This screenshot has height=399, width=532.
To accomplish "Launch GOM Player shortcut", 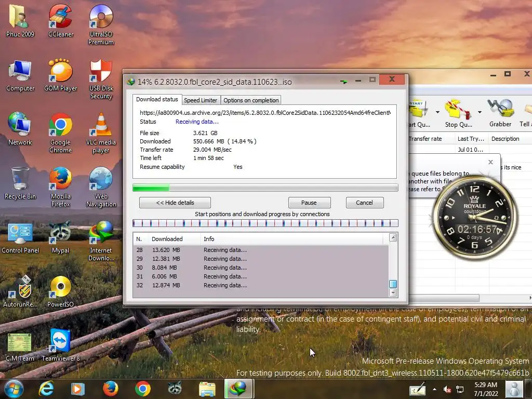I will coord(60,75).
